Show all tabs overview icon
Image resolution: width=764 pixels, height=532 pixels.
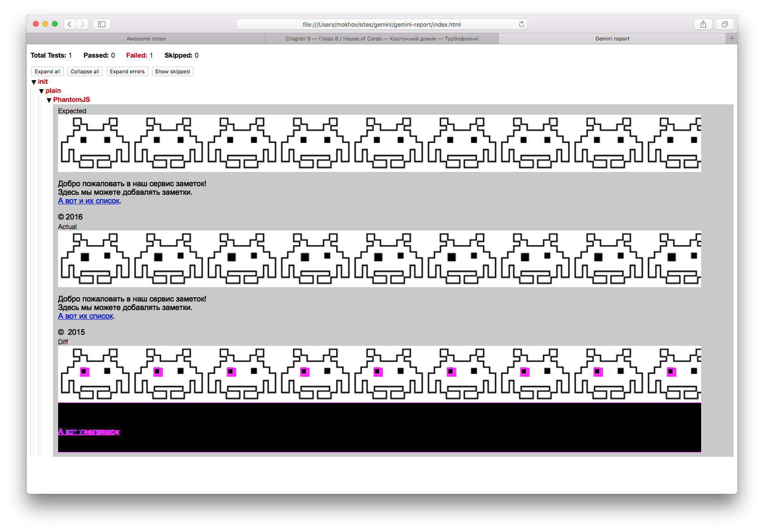click(724, 24)
